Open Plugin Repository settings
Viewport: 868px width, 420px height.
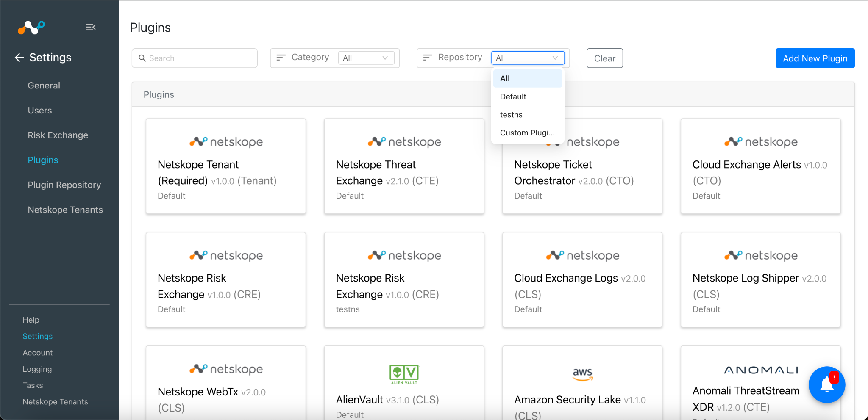pyautogui.click(x=64, y=185)
